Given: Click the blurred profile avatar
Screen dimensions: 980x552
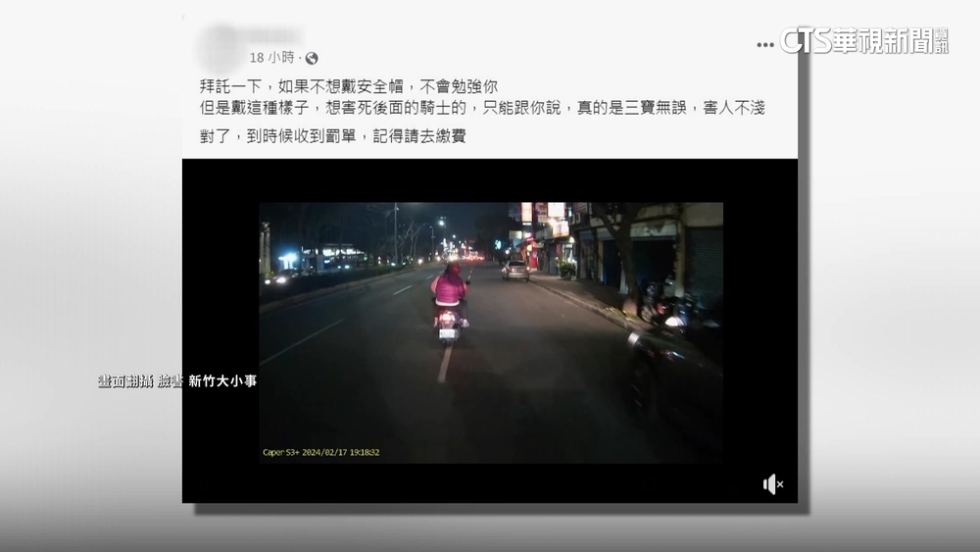Looking at the screenshot, I should [x=220, y=47].
